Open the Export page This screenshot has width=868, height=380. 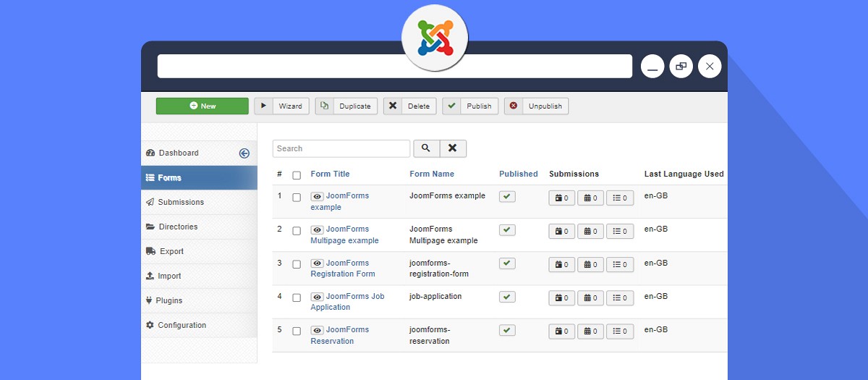coord(199,251)
